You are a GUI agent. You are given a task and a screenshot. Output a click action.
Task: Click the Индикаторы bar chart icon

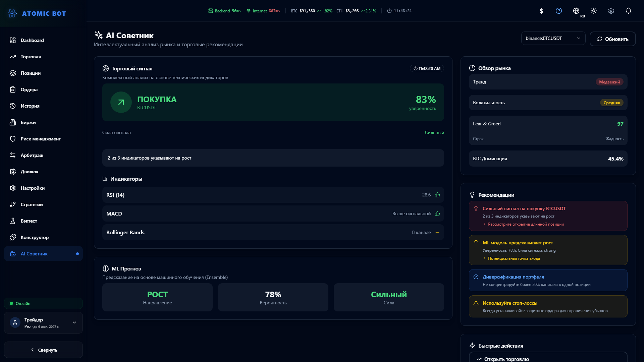pyautogui.click(x=105, y=179)
